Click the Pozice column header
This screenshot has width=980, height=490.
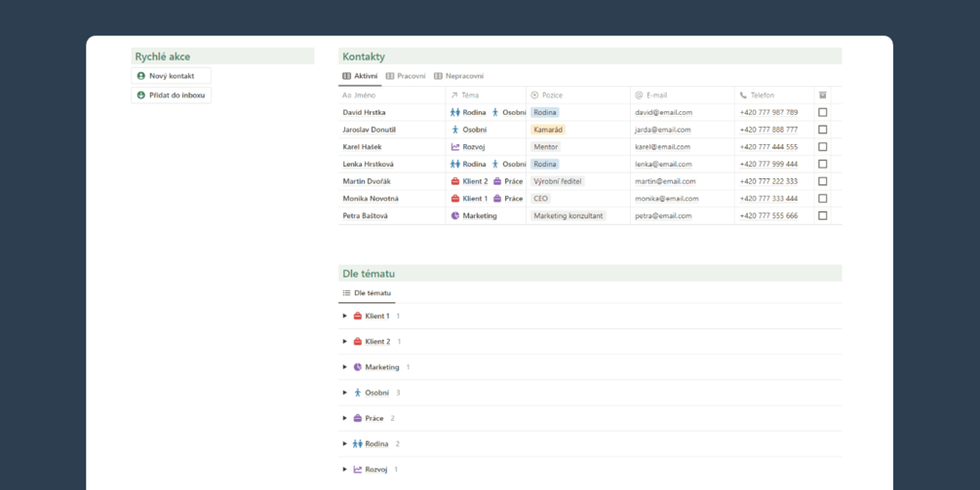click(x=578, y=95)
